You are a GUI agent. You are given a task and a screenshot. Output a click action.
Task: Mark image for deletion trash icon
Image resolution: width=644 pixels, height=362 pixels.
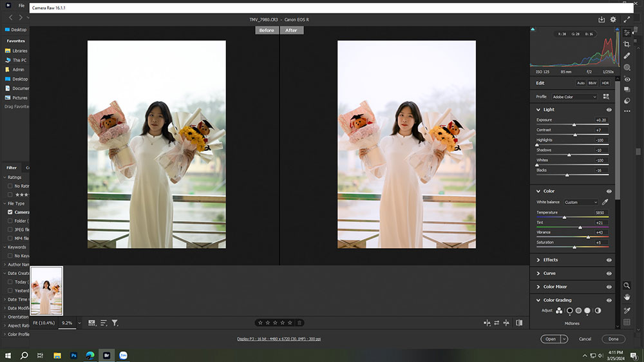click(x=299, y=323)
